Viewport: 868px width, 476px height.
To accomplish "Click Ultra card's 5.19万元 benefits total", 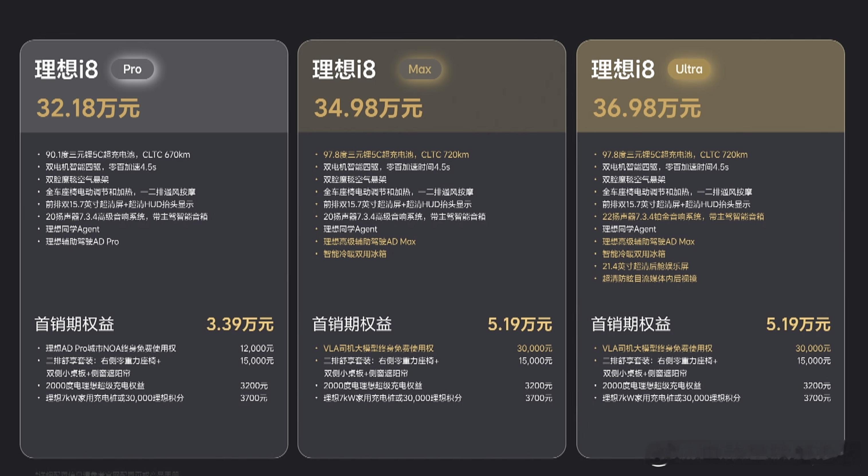I will tap(798, 324).
